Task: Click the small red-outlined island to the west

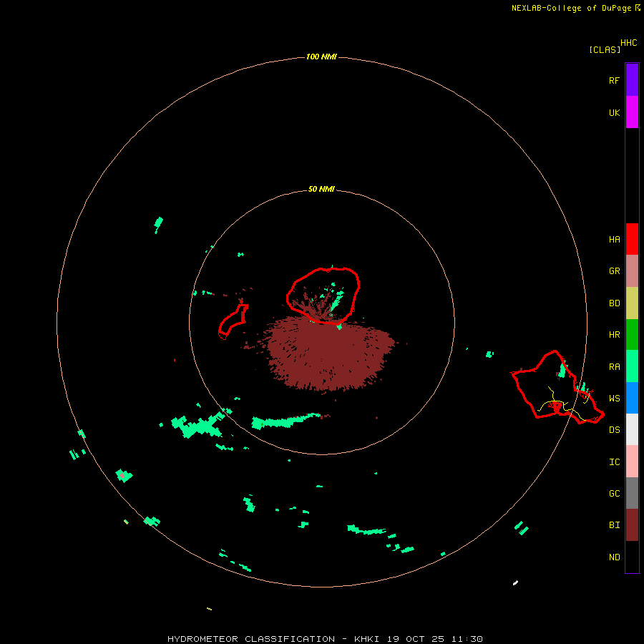Action: (x=233, y=321)
